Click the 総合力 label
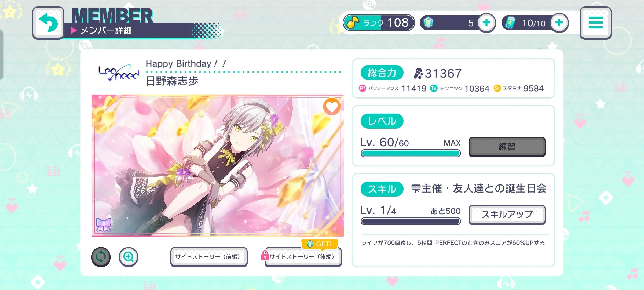Screen dimensions: 644x290 [x=382, y=73]
